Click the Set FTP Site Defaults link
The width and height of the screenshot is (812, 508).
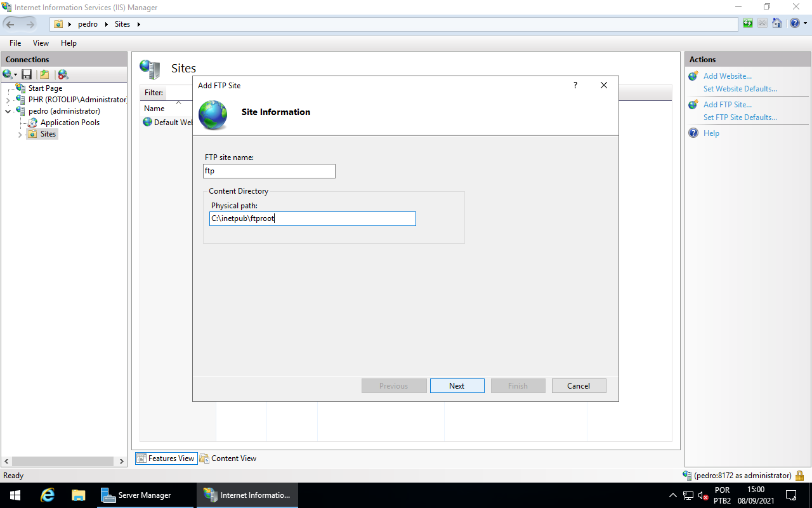740,117
